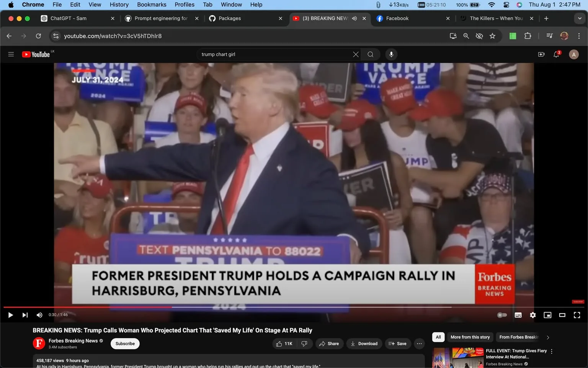
Task: Enable subtitles with the captions icon
Action: (518, 315)
